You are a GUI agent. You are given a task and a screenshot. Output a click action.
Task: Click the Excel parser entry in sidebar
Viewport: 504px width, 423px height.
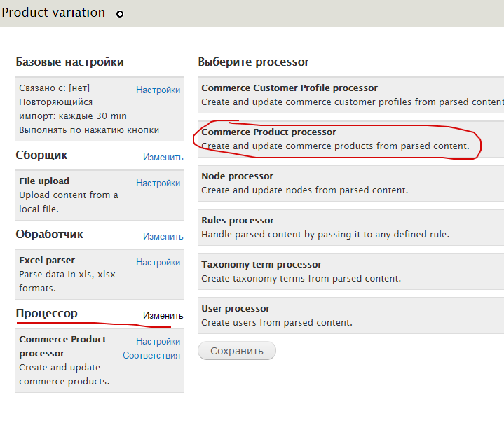click(47, 261)
